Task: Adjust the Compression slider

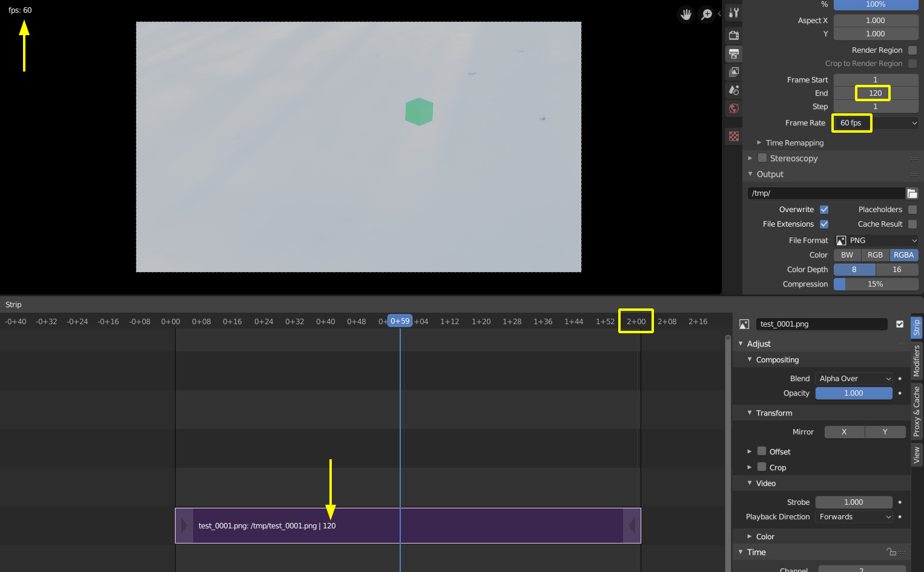Action: (x=876, y=284)
